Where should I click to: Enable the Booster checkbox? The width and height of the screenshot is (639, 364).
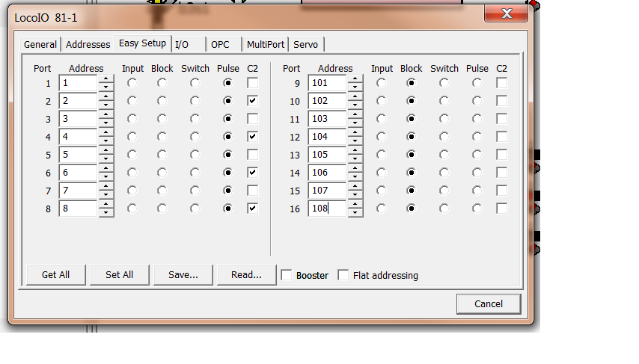(287, 275)
